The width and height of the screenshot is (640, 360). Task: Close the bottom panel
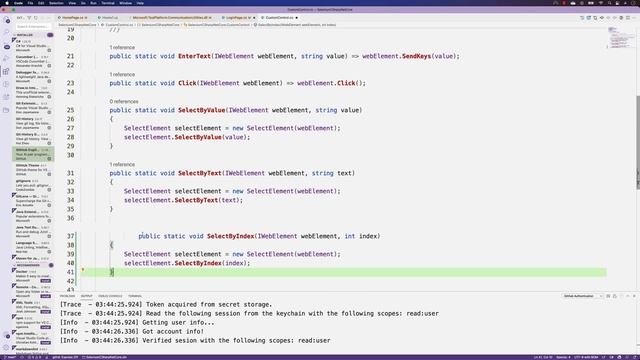(634, 296)
